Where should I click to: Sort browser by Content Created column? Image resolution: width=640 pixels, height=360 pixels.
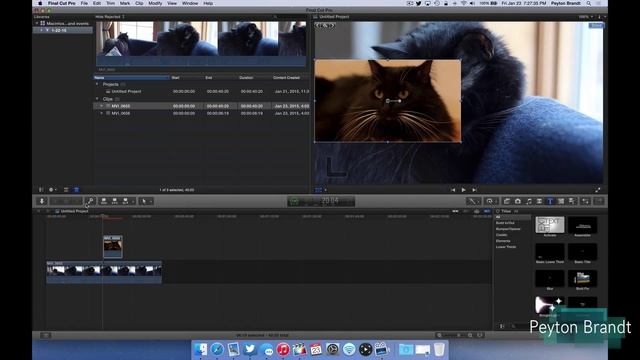point(290,78)
